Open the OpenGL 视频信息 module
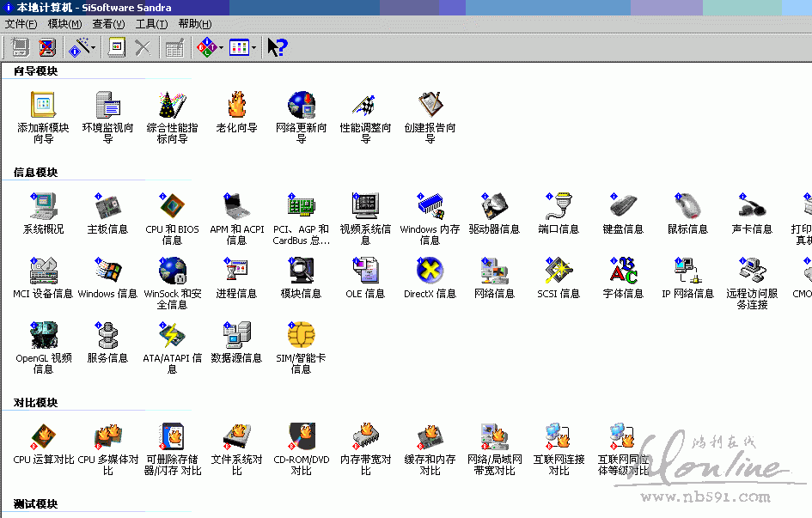The height and width of the screenshot is (518, 812). point(43,336)
